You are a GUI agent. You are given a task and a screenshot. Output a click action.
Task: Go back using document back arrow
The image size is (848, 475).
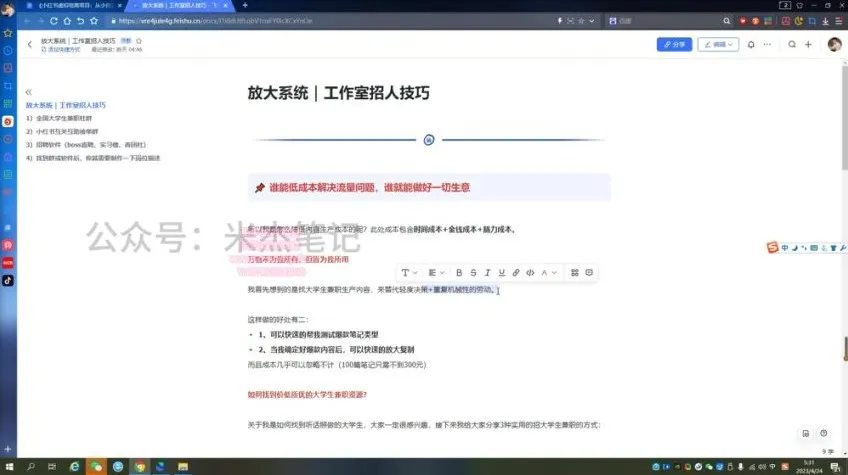click(x=30, y=44)
